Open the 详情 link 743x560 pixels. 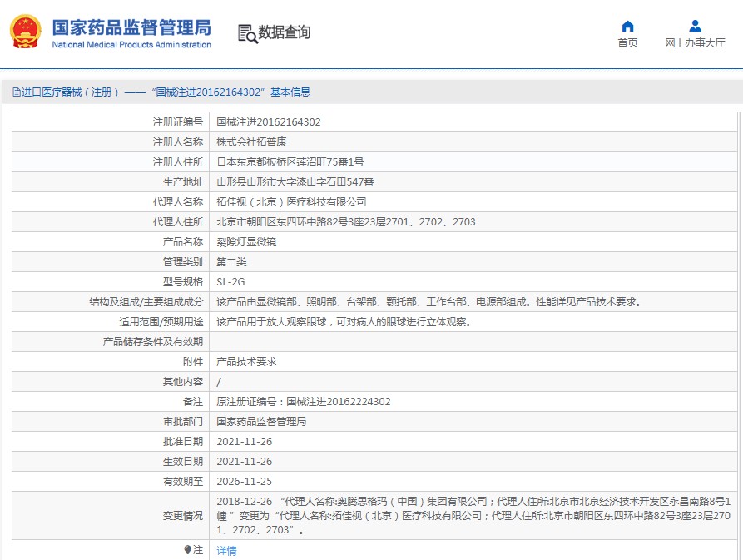point(226,551)
